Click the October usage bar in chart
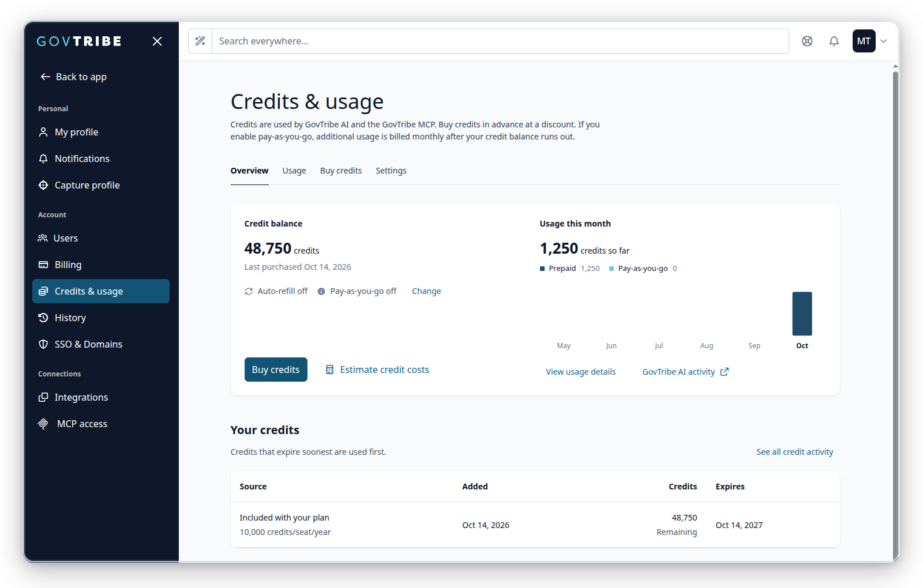 click(x=802, y=314)
